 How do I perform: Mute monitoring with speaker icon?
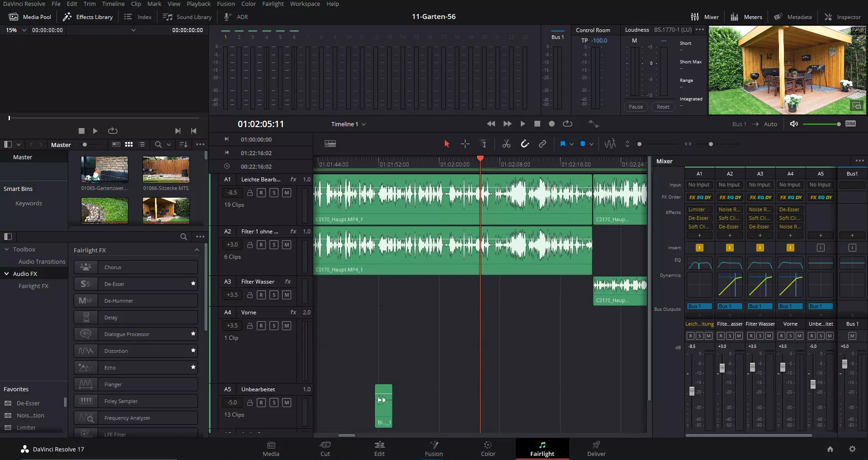[793, 124]
